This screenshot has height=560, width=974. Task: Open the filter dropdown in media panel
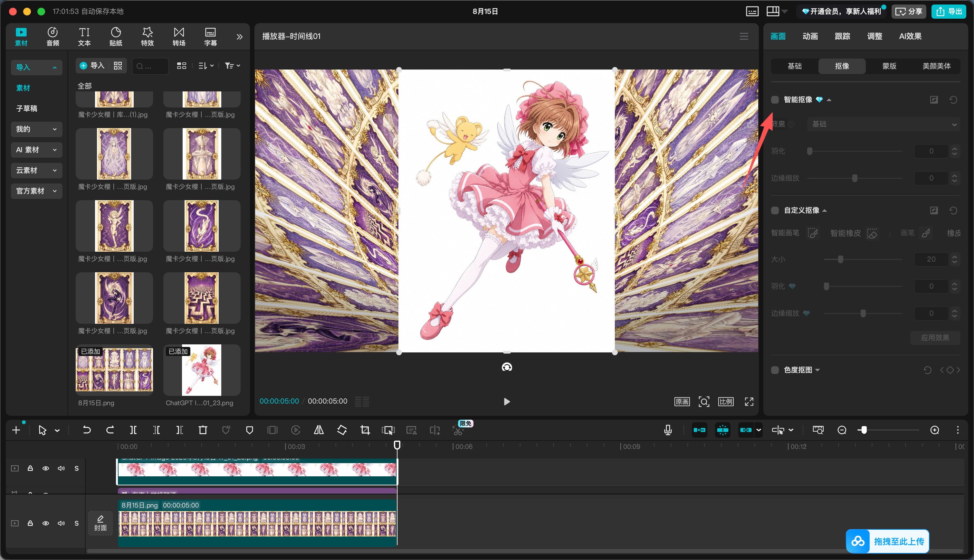[233, 66]
